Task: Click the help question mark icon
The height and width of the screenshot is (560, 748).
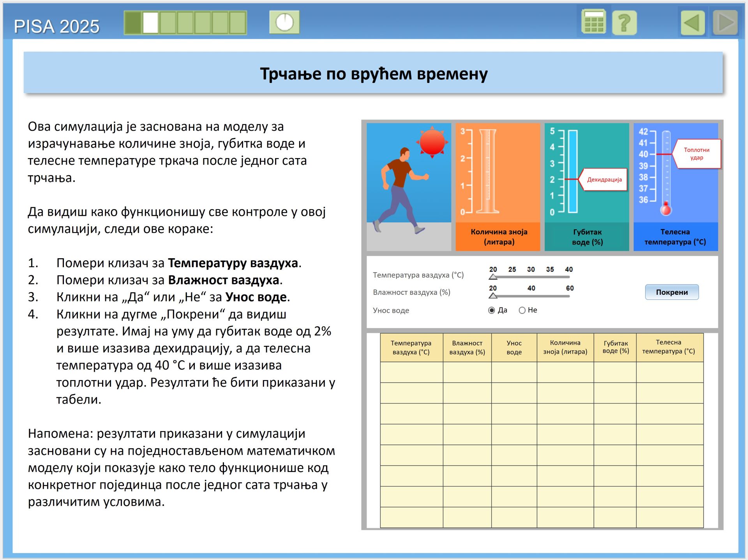Action: click(624, 23)
